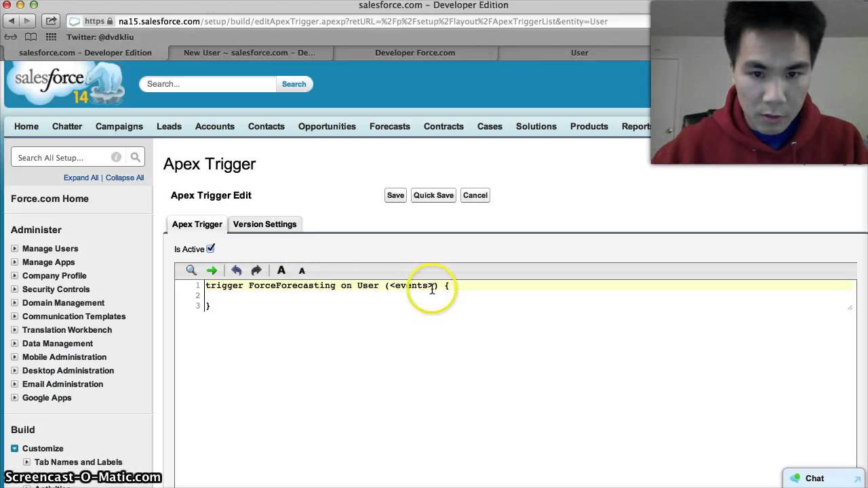Screen dimensions: 868x488
Task: Open bookmarks book icon
Action: [x=31, y=37]
